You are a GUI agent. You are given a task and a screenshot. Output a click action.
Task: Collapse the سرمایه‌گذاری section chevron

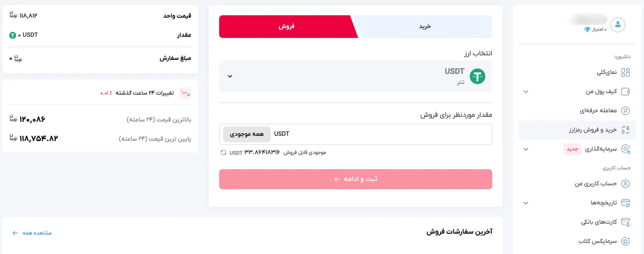pos(526,149)
